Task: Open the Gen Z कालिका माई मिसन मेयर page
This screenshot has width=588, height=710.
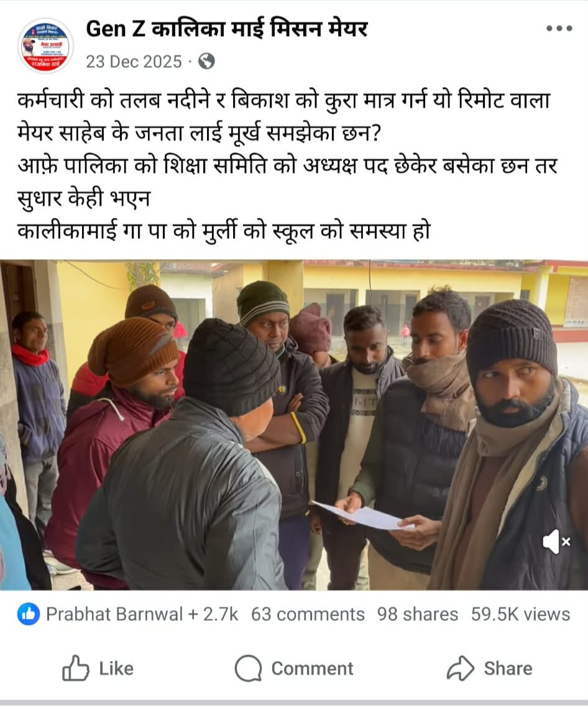Action: click(x=226, y=29)
